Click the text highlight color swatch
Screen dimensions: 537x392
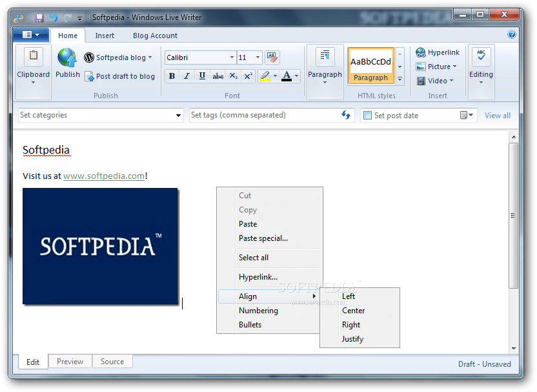(x=265, y=76)
